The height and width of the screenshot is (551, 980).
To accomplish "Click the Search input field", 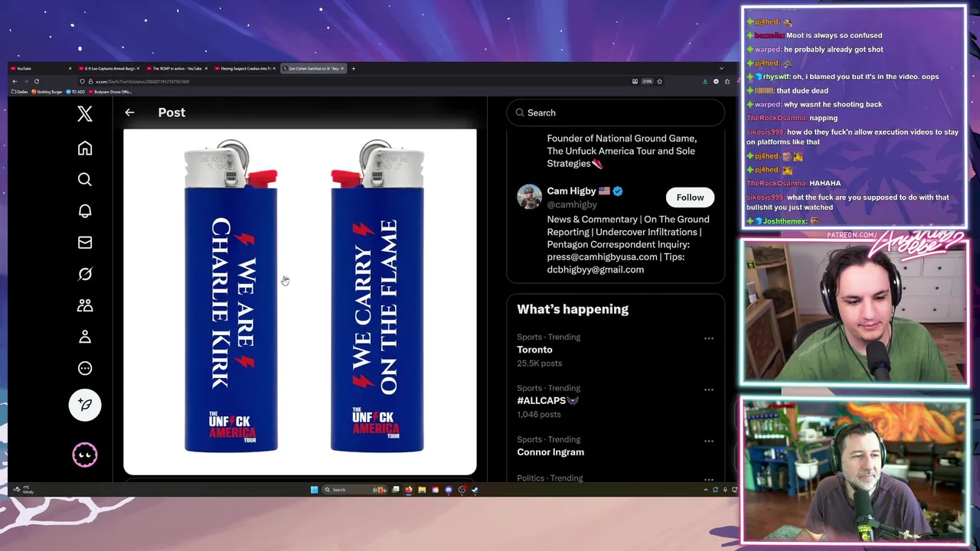I will (616, 112).
